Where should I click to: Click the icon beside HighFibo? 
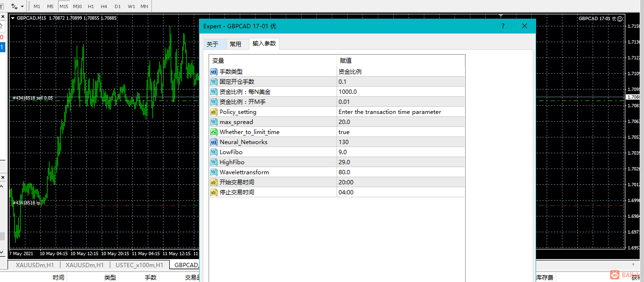(x=214, y=162)
